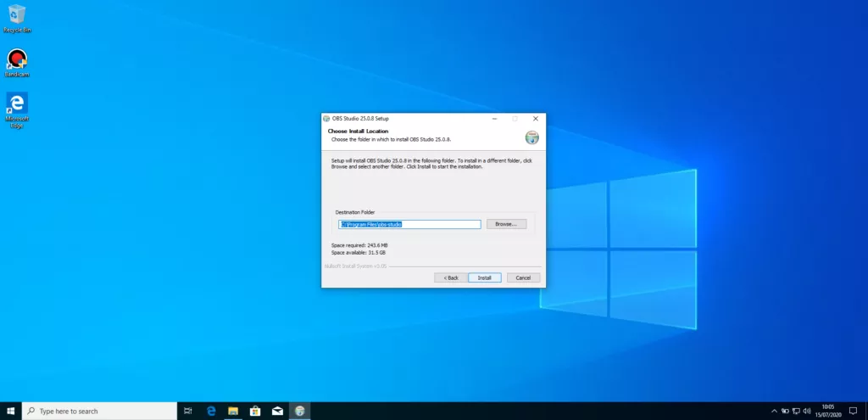The height and width of the screenshot is (420, 868).
Task: Click the Install button
Action: (x=484, y=277)
